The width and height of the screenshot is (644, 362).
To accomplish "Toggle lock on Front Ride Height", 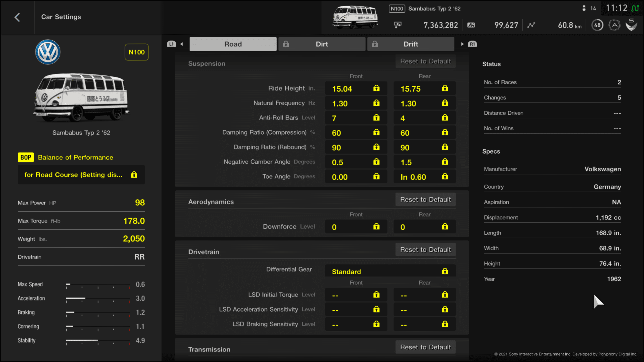I will click(376, 88).
